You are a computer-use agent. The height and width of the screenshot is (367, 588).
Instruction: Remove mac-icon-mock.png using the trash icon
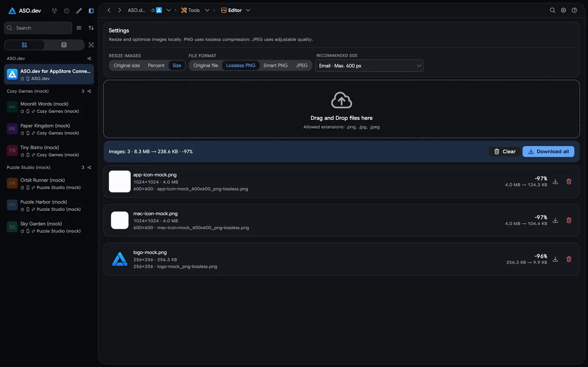click(569, 220)
